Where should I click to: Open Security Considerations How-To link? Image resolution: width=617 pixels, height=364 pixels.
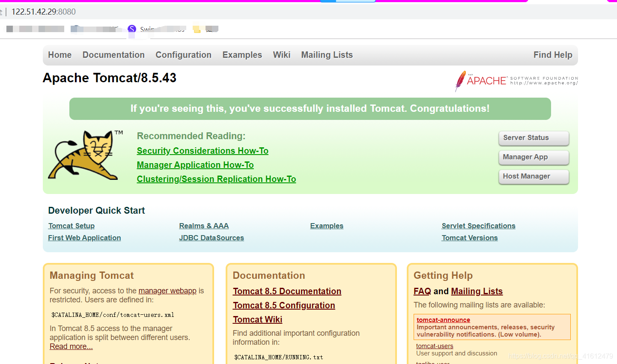[x=203, y=151]
